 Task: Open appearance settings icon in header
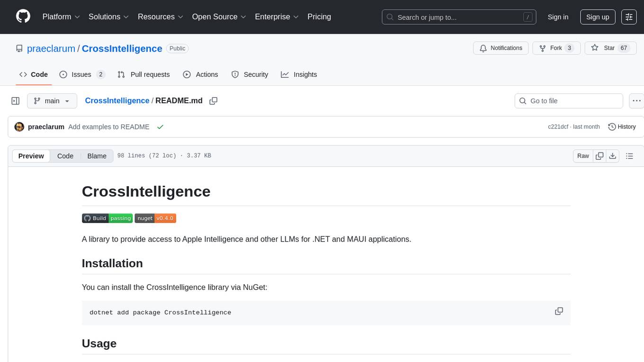tap(629, 17)
